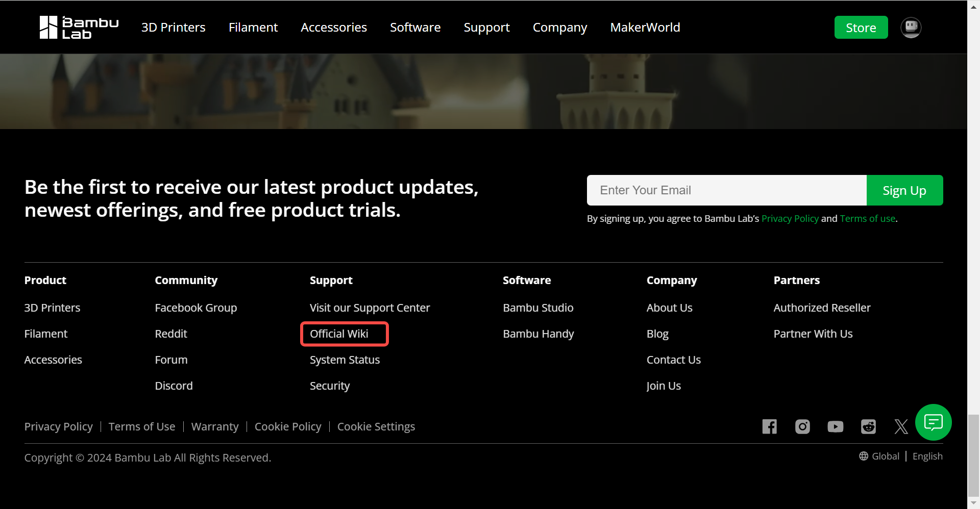This screenshot has width=980, height=509.
Task: Open the Terms of use link in signup notice
Action: tap(868, 218)
